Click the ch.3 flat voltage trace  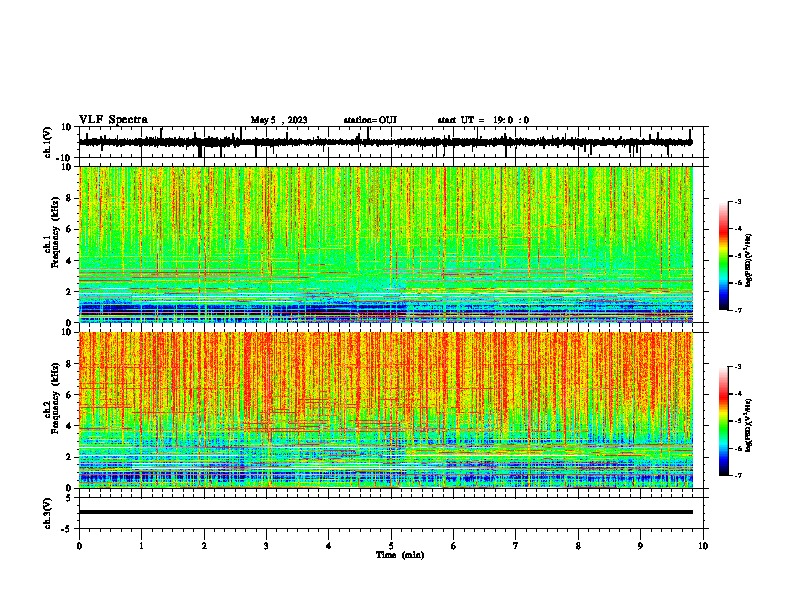pos(386,512)
